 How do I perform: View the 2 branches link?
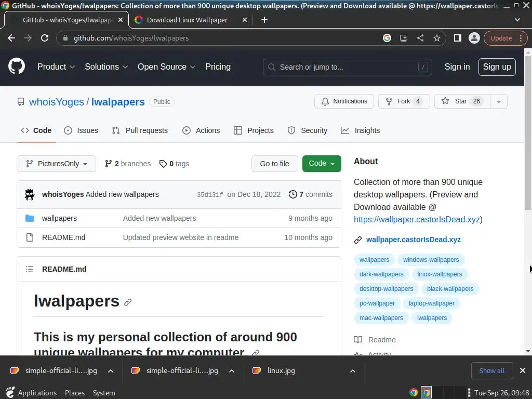(128, 164)
